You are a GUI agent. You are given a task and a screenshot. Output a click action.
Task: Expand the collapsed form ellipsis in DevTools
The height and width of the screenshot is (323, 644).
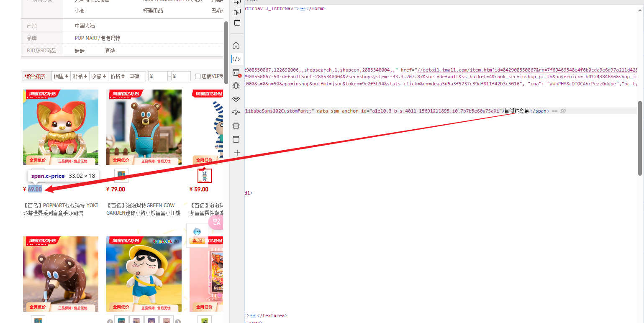pos(303,8)
